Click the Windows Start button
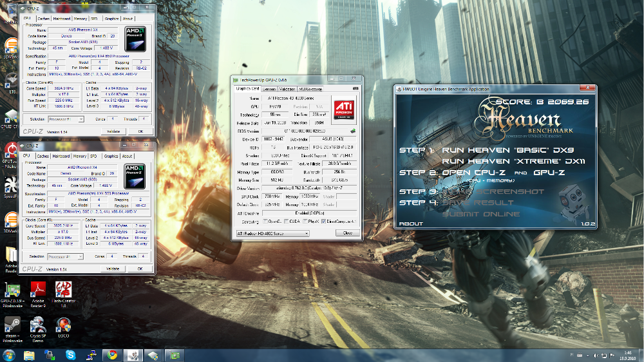 (x=8, y=356)
